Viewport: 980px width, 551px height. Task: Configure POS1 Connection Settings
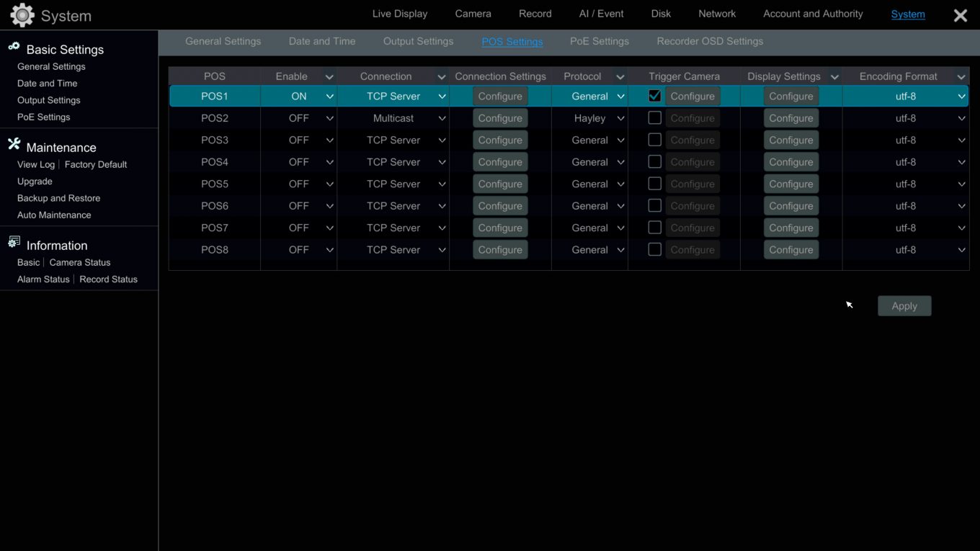click(x=500, y=97)
